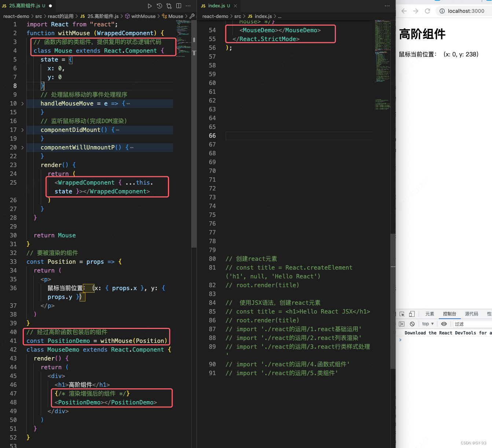The height and width of the screenshot is (448, 492).
Task: Click '// root.render(title)' on line 82
Action: [x=262, y=285]
